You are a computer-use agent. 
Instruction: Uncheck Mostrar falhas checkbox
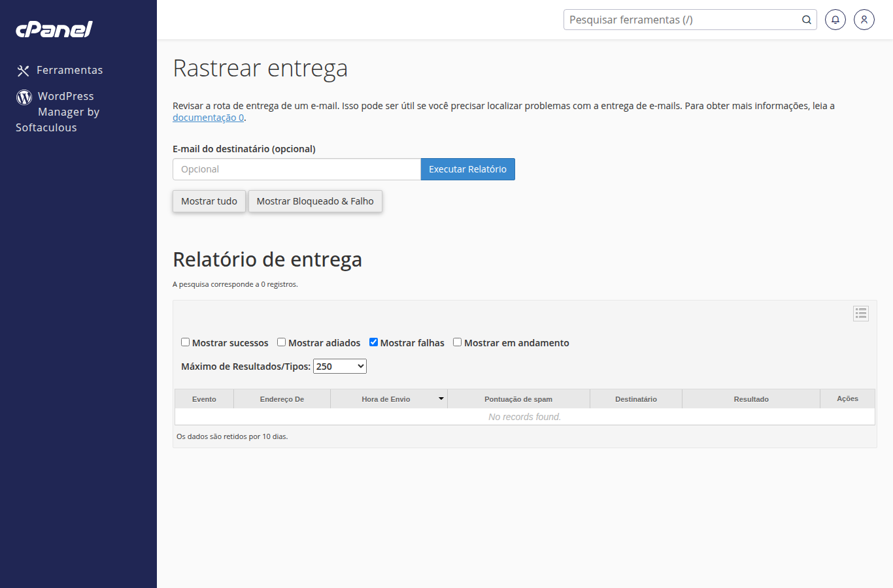coord(374,342)
